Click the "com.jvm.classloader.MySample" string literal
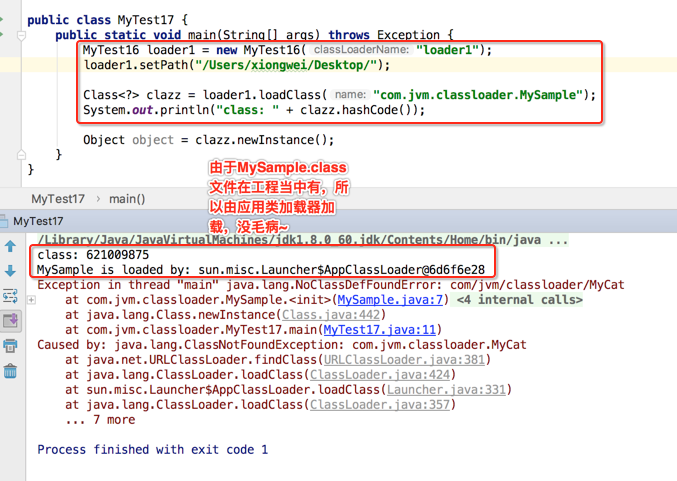The image size is (677, 481). (478, 95)
